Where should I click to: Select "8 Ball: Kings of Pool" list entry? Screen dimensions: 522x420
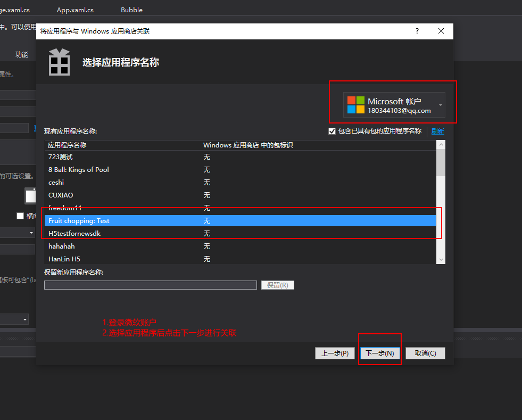pyautogui.click(x=79, y=170)
